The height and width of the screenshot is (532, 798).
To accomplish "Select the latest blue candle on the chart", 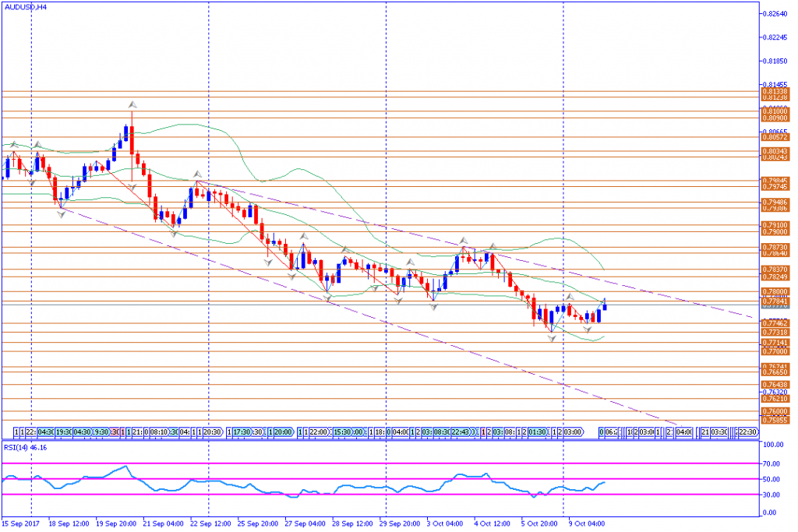I will pos(605,305).
